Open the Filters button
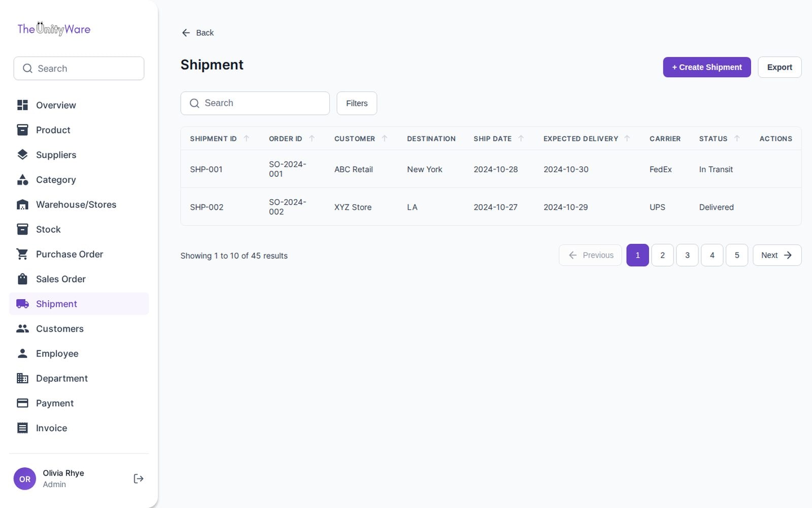The width and height of the screenshot is (812, 508). coord(357,103)
